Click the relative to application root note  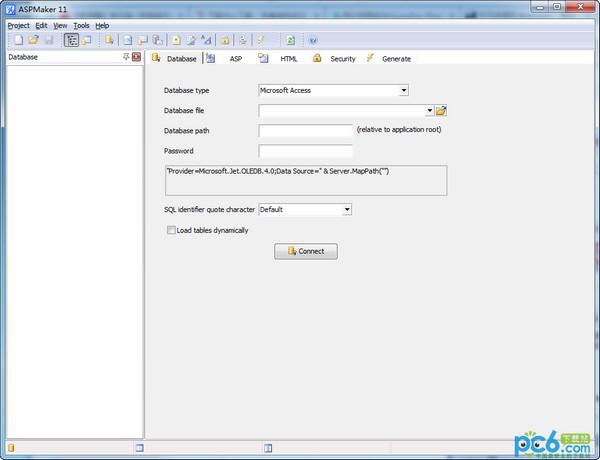399,130
